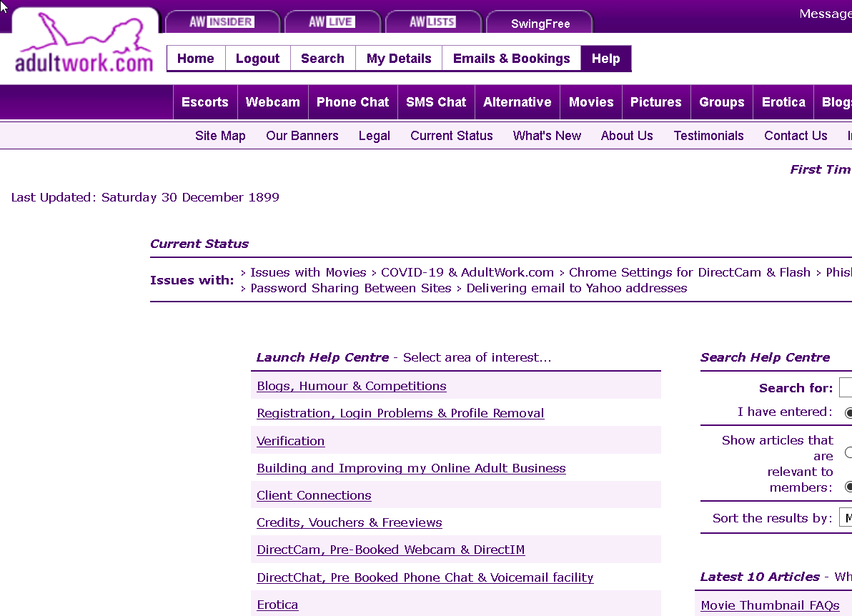The height and width of the screenshot is (616, 852).
Task: Open the Groups category
Action: coord(722,102)
